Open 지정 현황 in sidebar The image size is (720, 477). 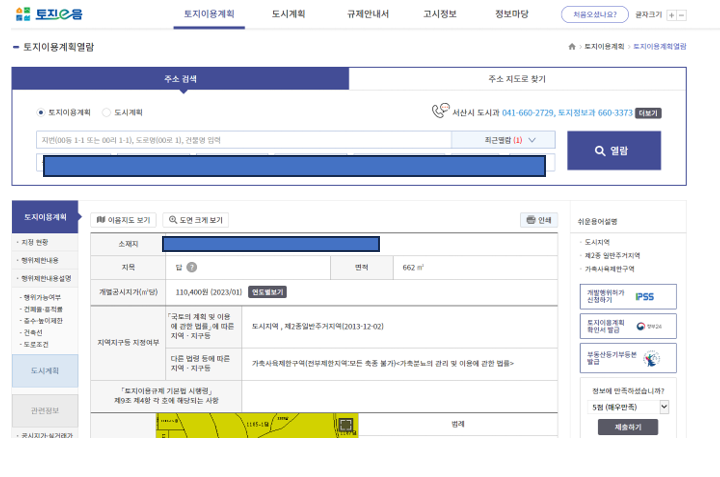[x=34, y=242]
